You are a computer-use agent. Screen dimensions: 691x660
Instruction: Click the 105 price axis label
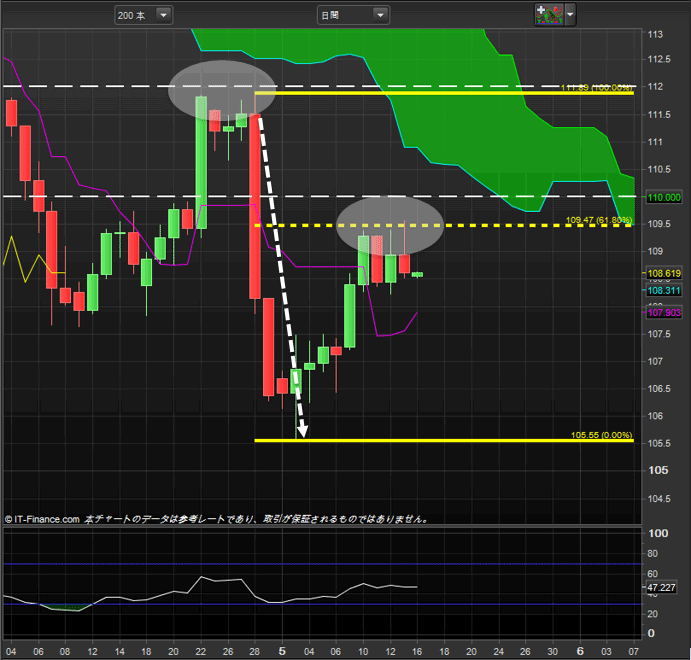(658, 470)
